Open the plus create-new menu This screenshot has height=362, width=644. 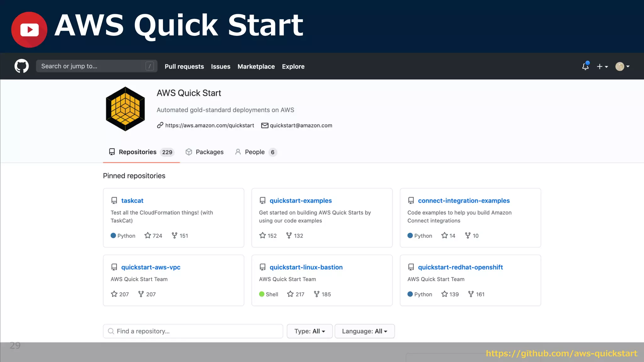602,66
